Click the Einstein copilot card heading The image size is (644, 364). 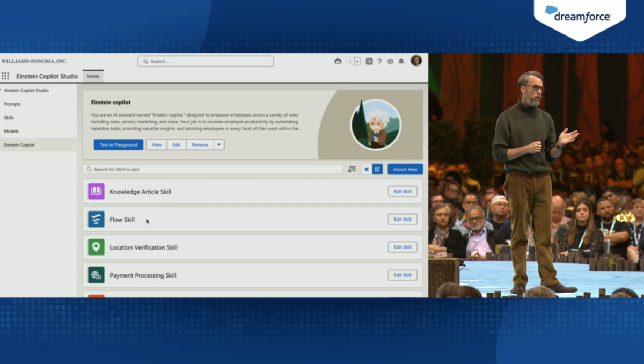tap(111, 102)
